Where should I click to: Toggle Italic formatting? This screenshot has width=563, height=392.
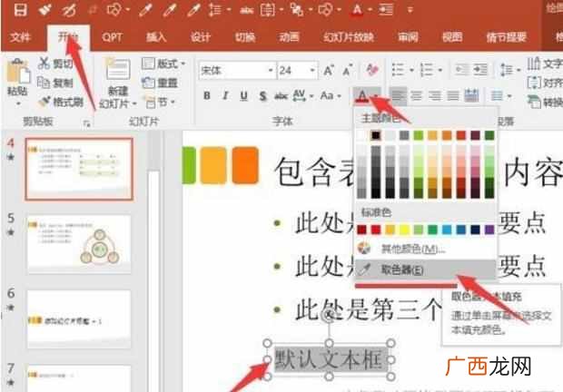tap(225, 96)
